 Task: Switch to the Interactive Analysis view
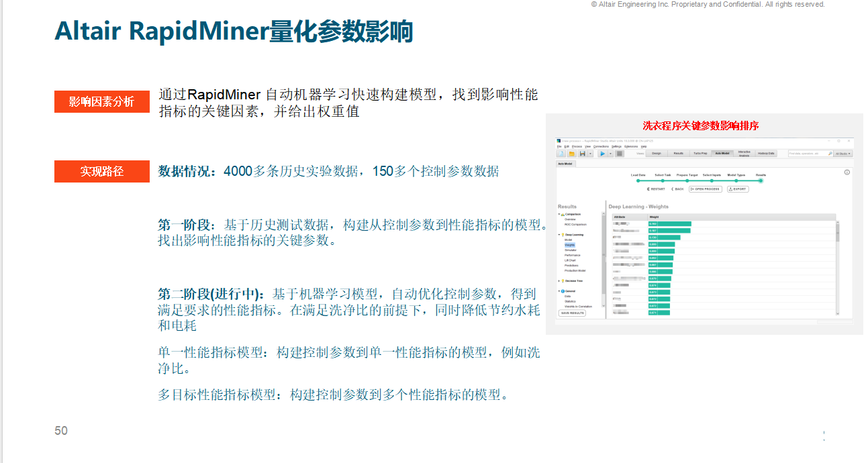(744, 154)
